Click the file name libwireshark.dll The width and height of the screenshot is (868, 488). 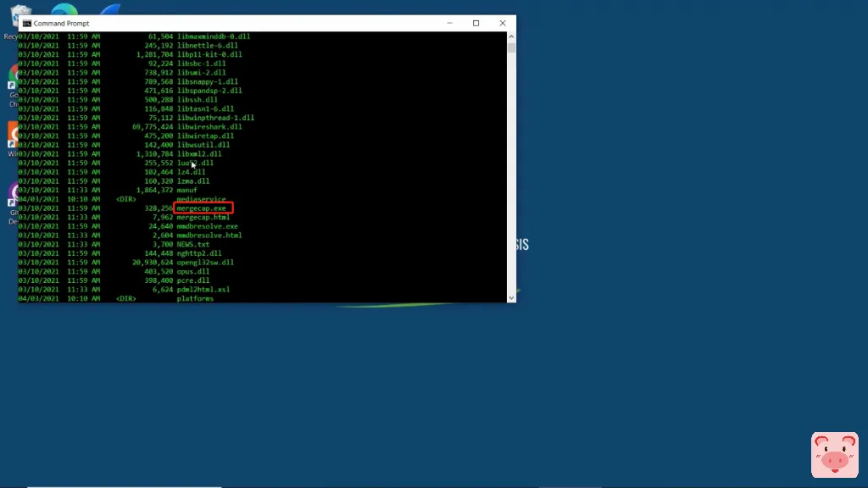209,127
